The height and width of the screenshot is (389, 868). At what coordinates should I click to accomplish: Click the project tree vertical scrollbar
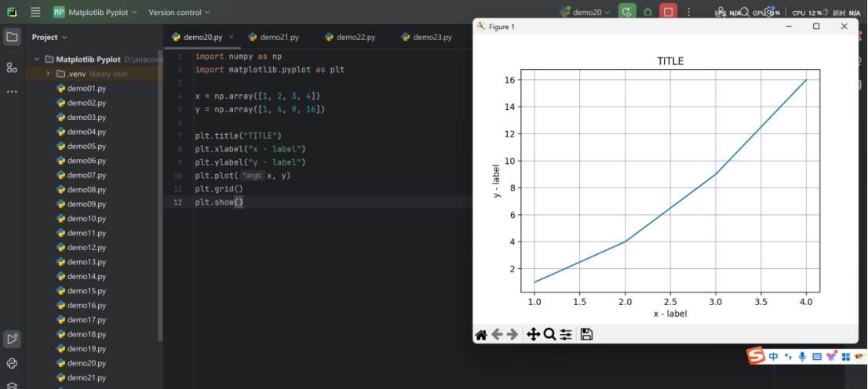click(161, 195)
